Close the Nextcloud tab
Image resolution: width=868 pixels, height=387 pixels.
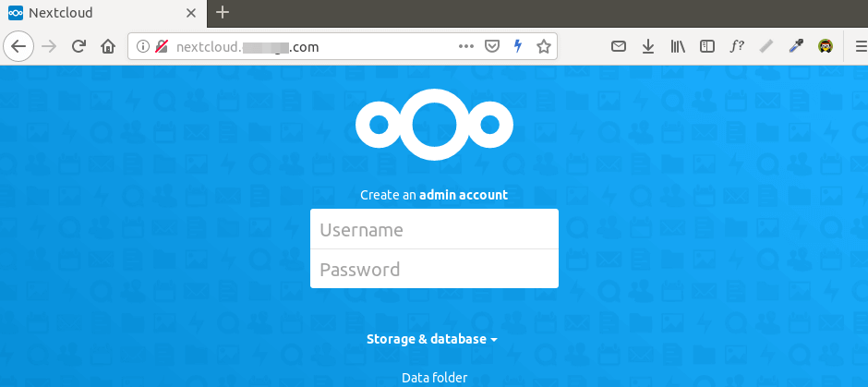tap(191, 13)
